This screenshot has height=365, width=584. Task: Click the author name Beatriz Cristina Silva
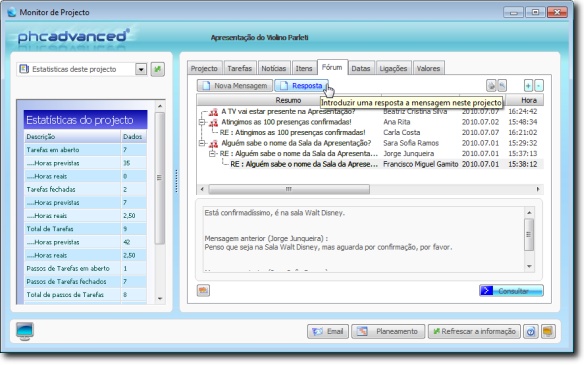[415, 111]
